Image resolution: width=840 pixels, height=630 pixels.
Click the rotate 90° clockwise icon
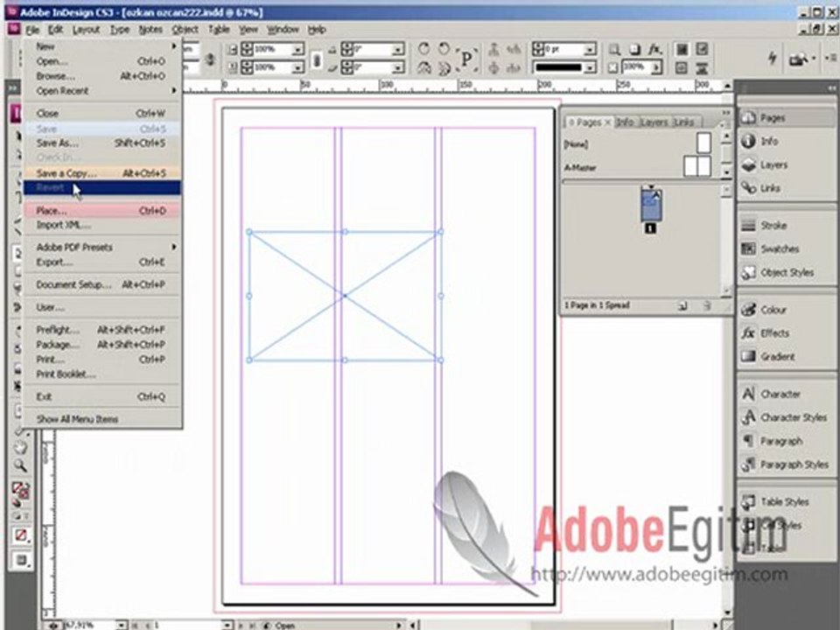tap(423, 49)
